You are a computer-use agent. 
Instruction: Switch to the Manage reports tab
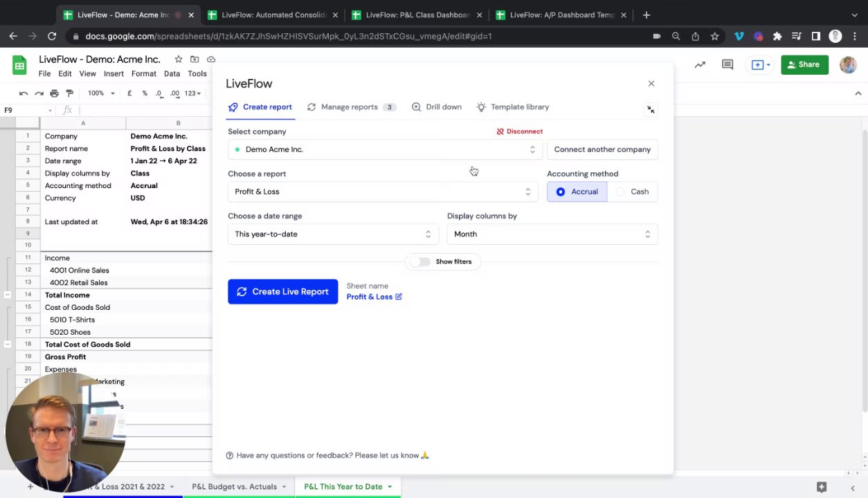click(350, 107)
